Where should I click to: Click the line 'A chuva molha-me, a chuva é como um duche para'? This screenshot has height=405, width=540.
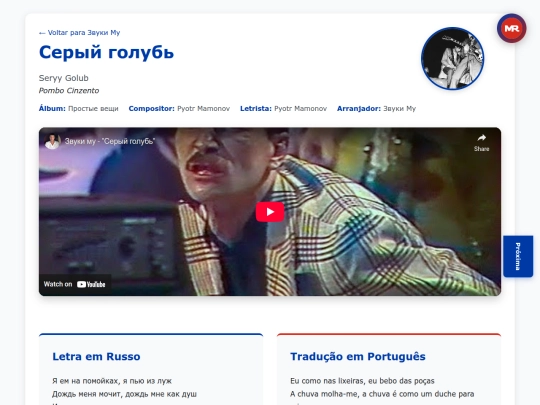[382, 394]
